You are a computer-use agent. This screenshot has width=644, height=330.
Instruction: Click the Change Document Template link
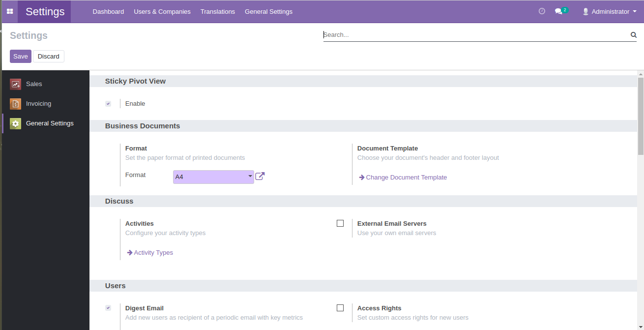tap(406, 178)
